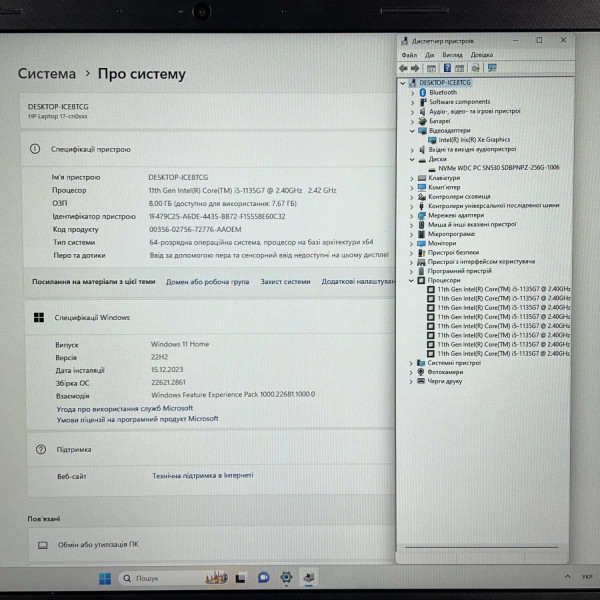Select Пристрої безпеки row
The height and width of the screenshot is (600, 600).
[x=453, y=253]
